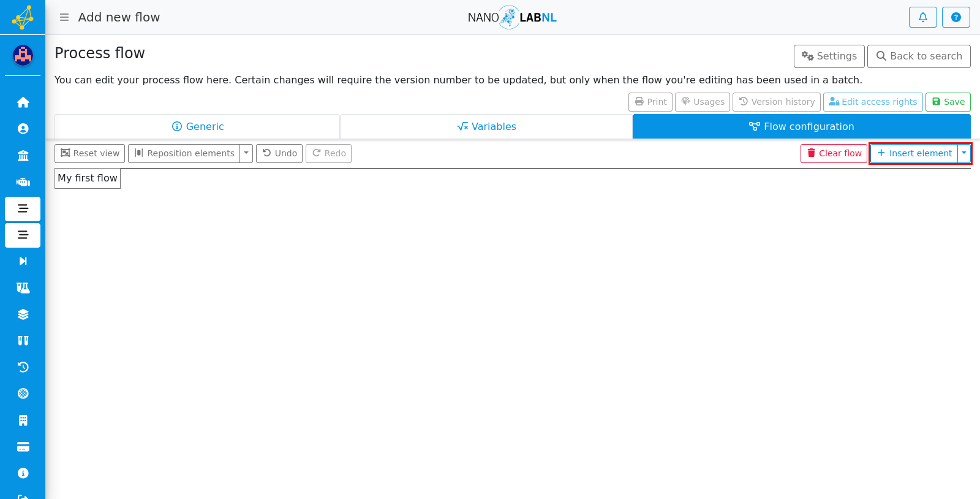980x499 pixels.
Task: Expand the Reposition elements dropdown arrow
Action: pyautogui.click(x=246, y=153)
